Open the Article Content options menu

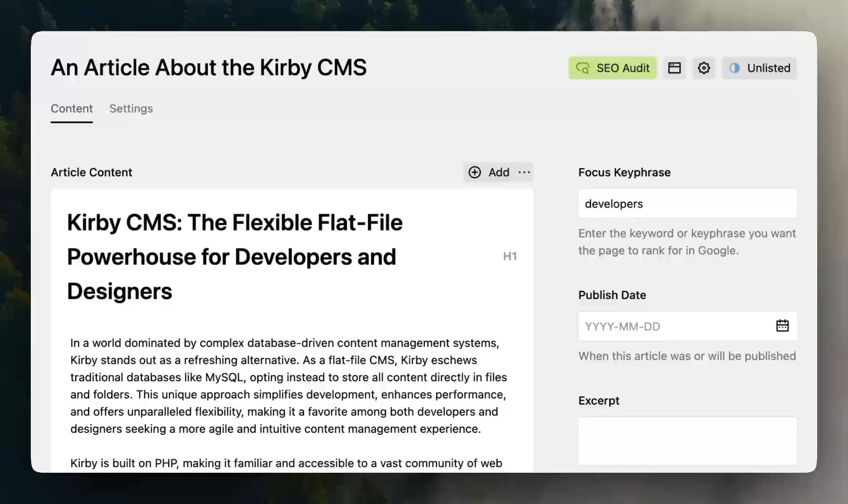tap(524, 172)
